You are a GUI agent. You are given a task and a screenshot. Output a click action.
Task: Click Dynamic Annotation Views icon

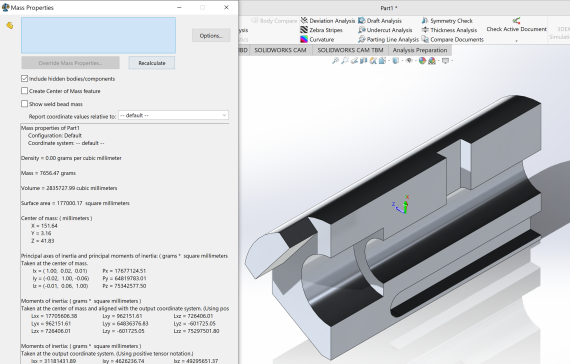(373, 61)
